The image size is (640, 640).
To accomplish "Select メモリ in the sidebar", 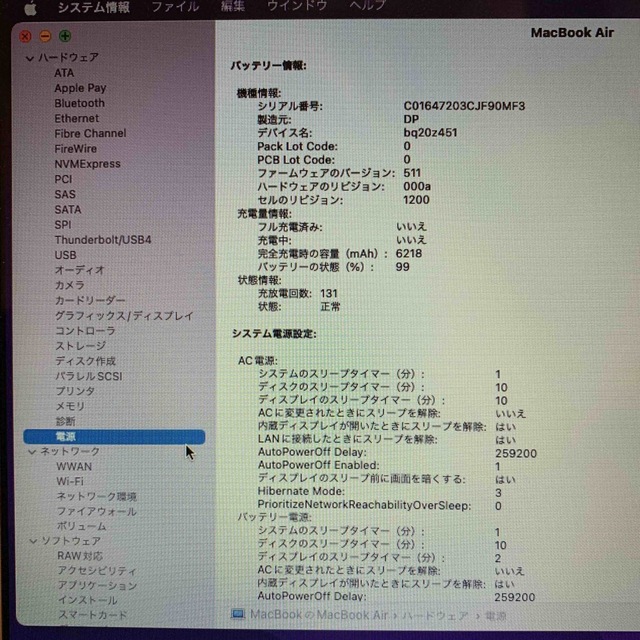I will coord(71,407).
